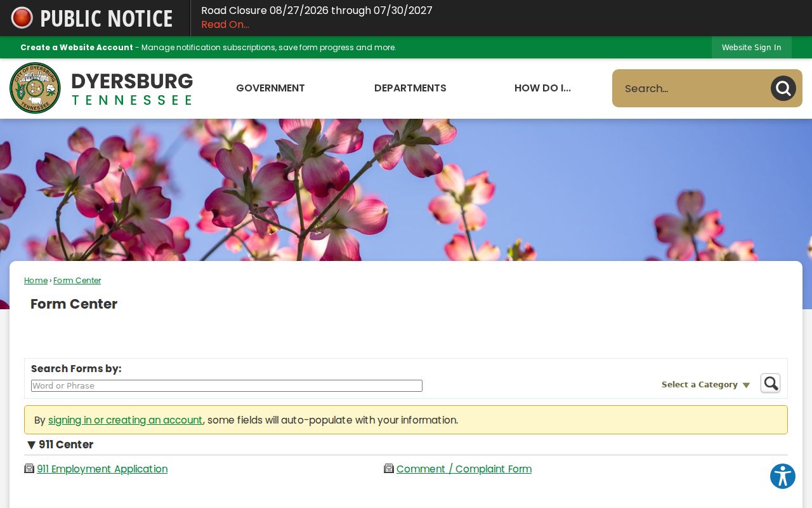Open the Comment / Complaint Form link
The height and width of the screenshot is (508, 812).
pyautogui.click(x=464, y=469)
